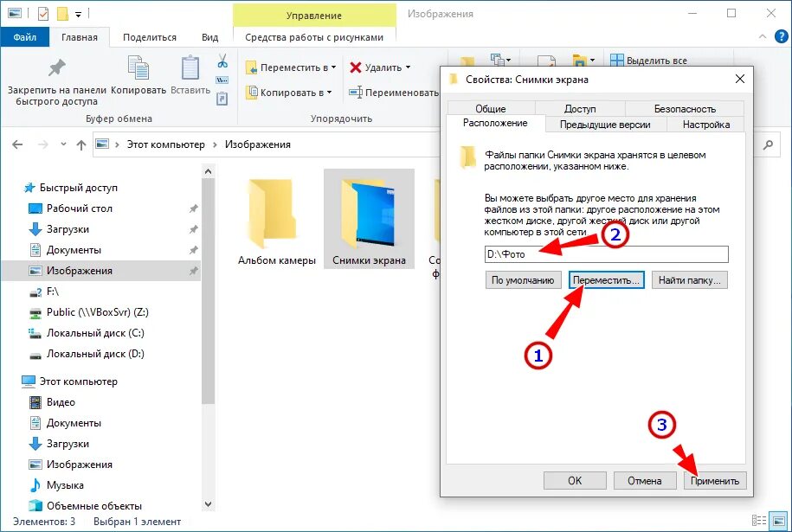The height and width of the screenshot is (532, 792).
Task: Switch to Общие tab in properties dialog
Action: coord(491,108)
